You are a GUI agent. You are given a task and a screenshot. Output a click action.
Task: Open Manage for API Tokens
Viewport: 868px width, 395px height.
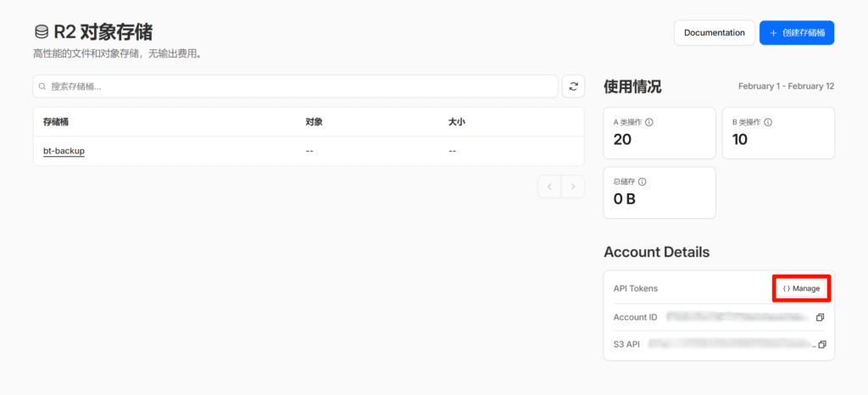click(801, 288)
